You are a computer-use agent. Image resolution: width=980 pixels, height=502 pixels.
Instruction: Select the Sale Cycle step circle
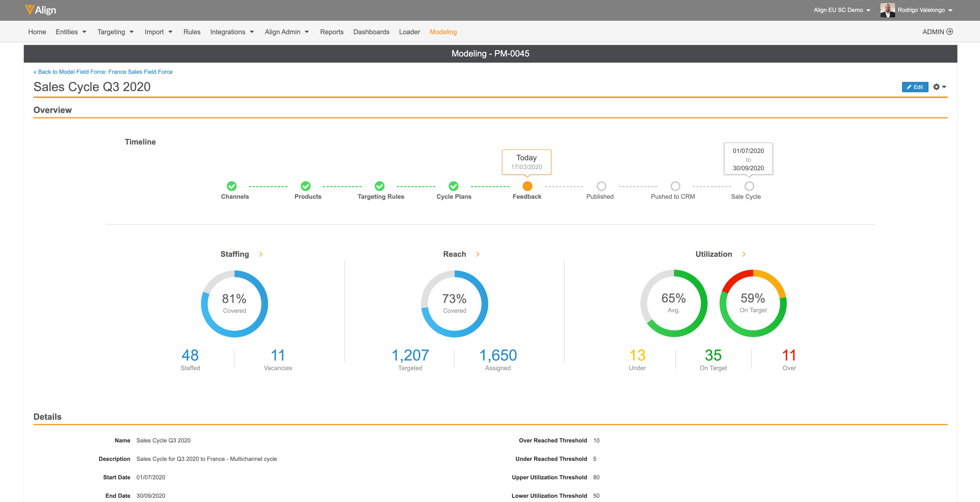[x=749, y=186]
